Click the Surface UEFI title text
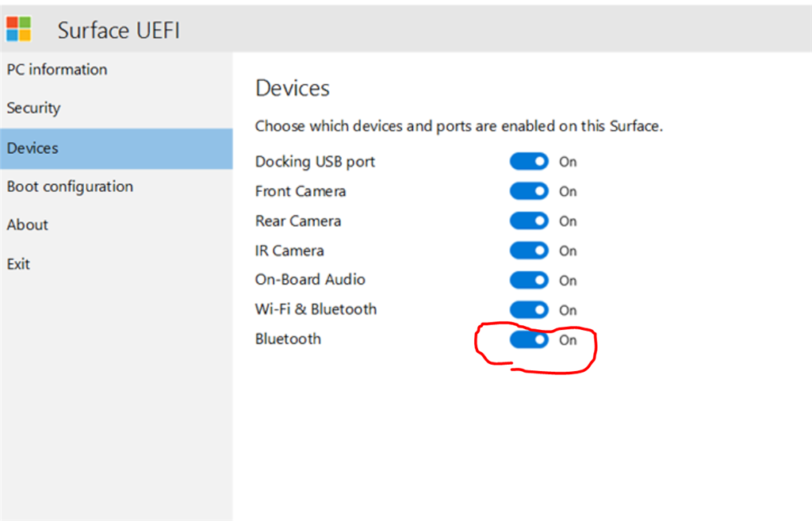Viewport: 812px width, 521px height. pyautogui.click(x=118, y=31)
